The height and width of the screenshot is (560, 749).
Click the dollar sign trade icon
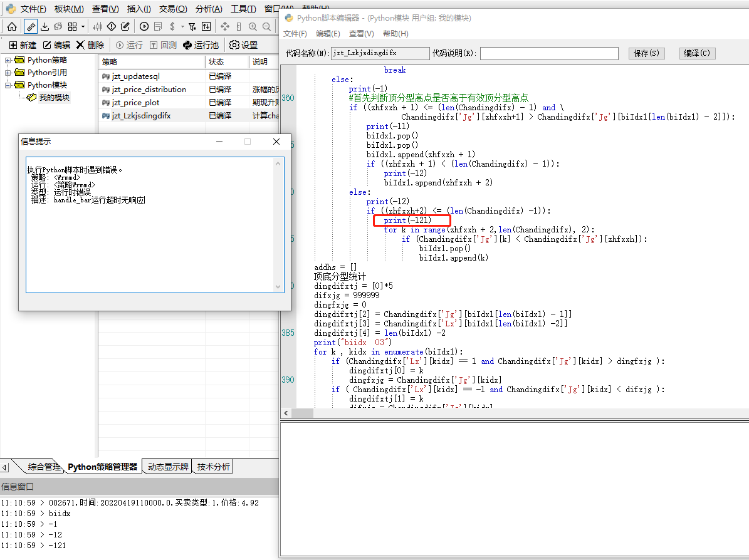tap(172, 26)
